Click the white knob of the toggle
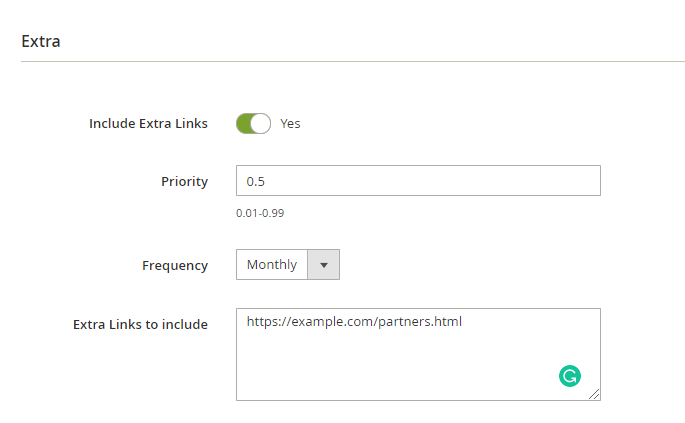Image resolution: width=685 pixels, height=423 pixels. (261, 124)
